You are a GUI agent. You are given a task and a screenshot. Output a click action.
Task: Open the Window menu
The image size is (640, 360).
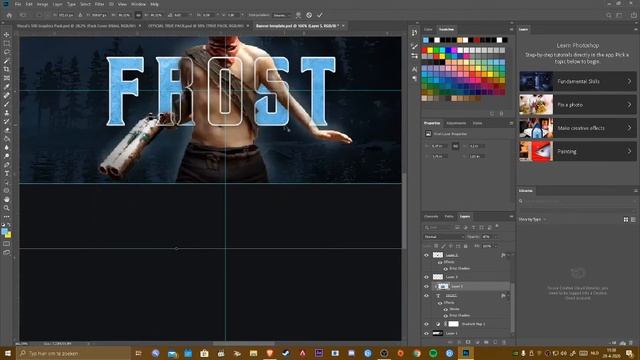tap(138, 4)
